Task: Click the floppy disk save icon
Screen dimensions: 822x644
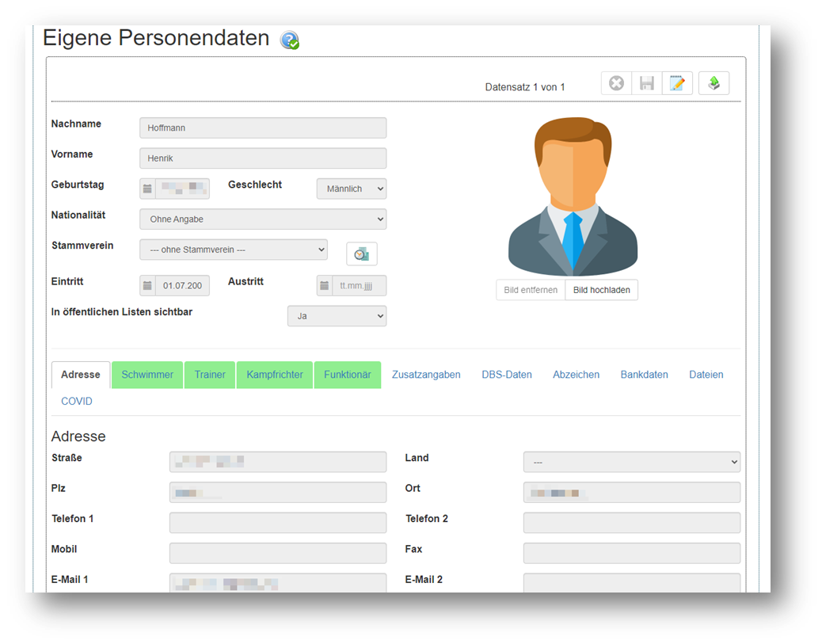Action: pos(647,83)
